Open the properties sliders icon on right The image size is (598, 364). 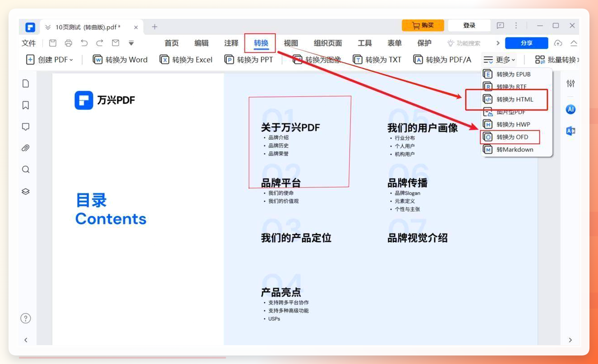(x=570, y=84)
